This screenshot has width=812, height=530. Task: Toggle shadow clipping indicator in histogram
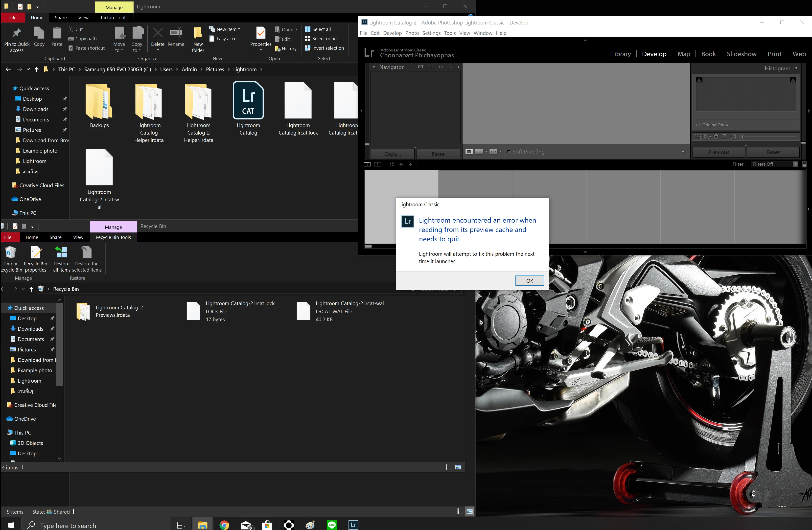699,80
